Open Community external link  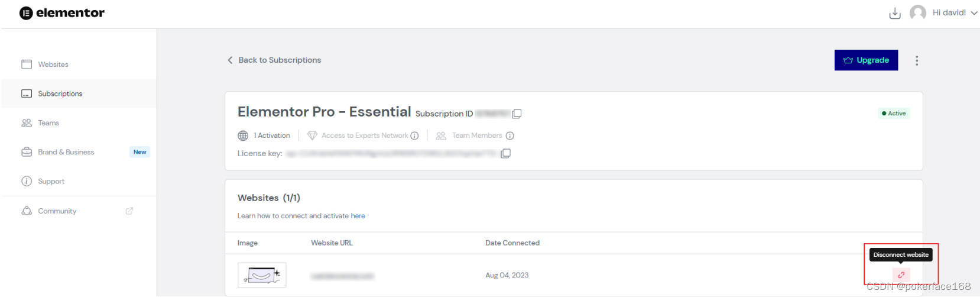pyautogui.click(x=57, y=211)
